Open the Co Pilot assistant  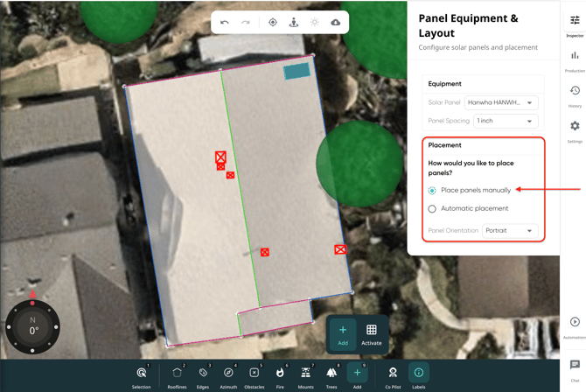click(393, 376)
